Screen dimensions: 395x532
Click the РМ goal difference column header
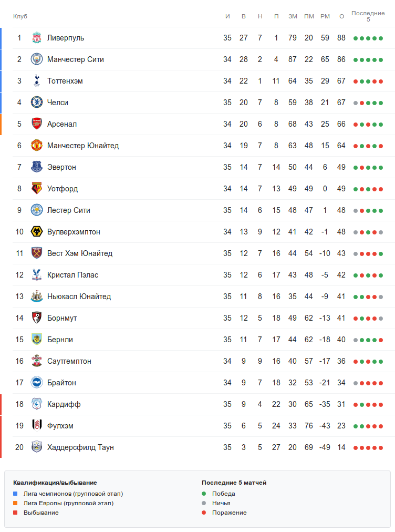coord(325,16)
